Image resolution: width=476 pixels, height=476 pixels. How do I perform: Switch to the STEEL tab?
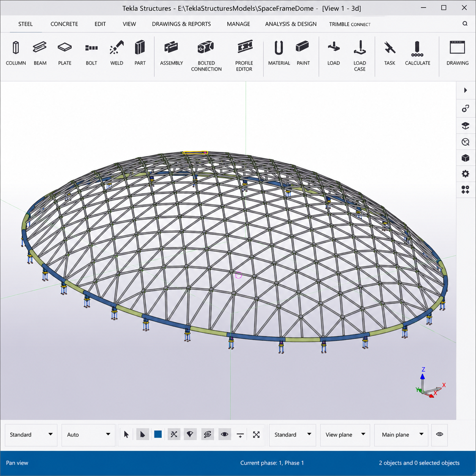25,24
